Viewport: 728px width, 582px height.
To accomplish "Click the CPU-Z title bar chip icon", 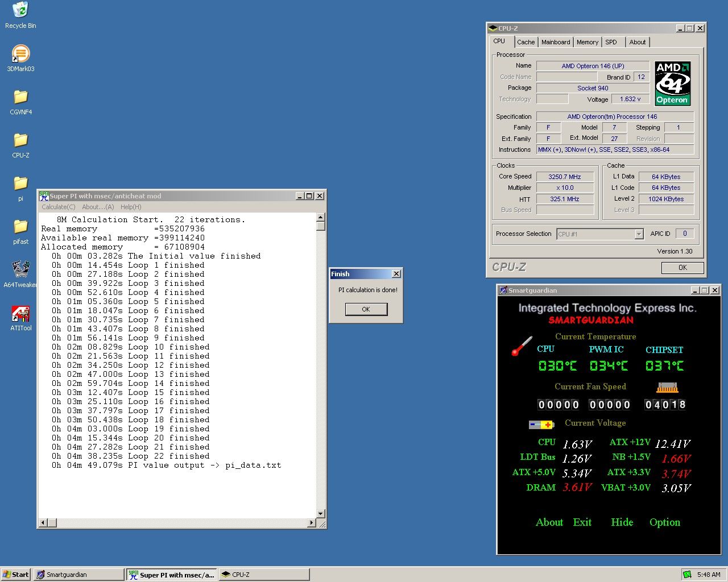I will [x=493, y=28].
